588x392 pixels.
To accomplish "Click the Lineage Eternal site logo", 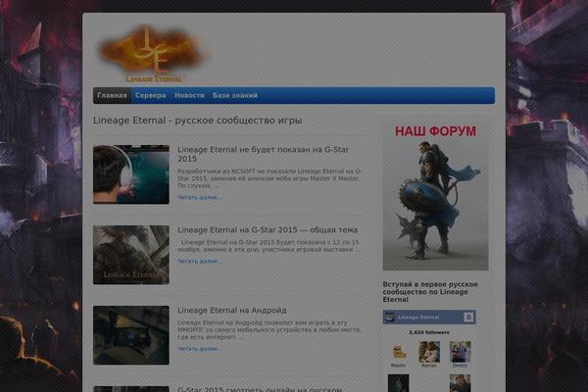I will pyautogui.click(x=153, y=53).
